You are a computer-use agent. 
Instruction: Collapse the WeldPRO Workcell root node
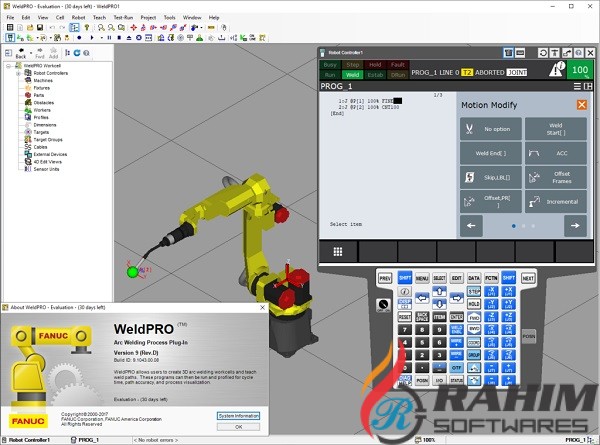[x=8, y=66]
